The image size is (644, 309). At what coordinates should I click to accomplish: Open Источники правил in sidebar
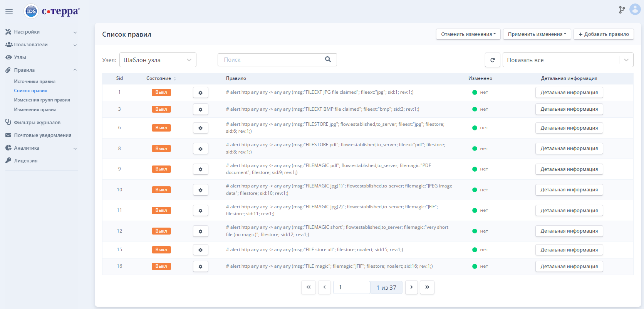(35, 81)
